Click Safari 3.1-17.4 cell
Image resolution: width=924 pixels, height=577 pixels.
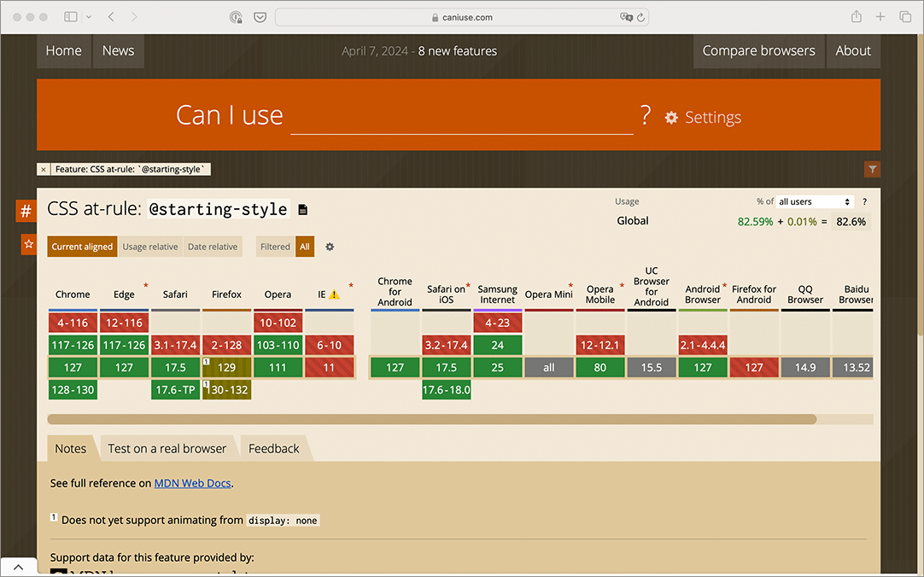pos(176,345)
